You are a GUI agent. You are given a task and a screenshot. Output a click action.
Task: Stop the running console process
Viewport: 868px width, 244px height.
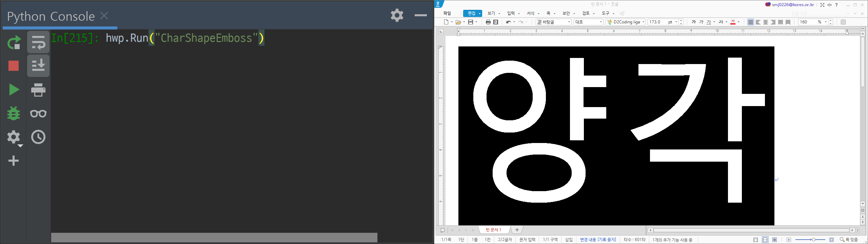[14, 66]
